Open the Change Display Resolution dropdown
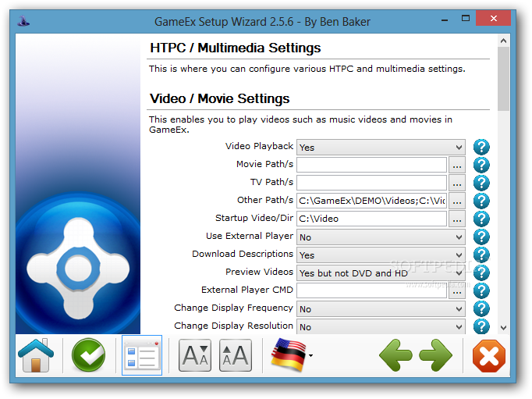Image resolution: width=532 pixels, height=399 pixels. [381, 326]
